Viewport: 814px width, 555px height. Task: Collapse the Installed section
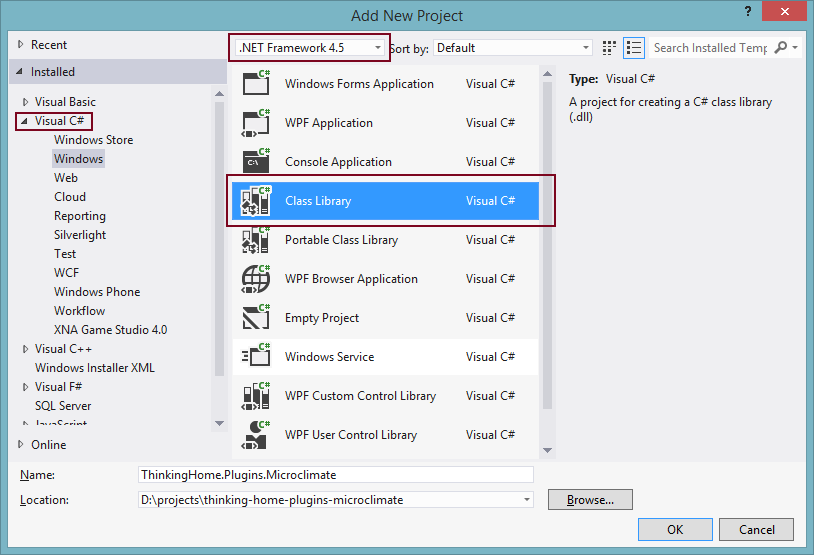(20, 72)
